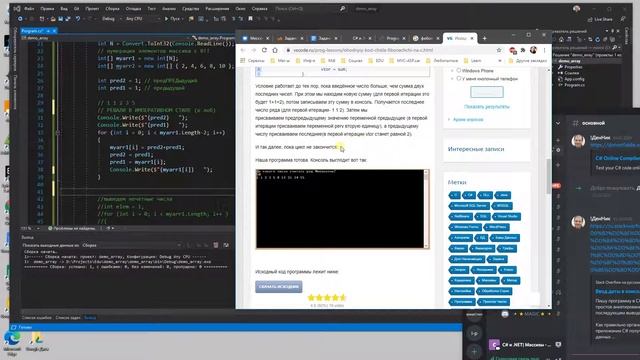Click the Live Share icon
Image resolution: width=640 pixels, height=360 pixels.
click(x=590, y=19)
